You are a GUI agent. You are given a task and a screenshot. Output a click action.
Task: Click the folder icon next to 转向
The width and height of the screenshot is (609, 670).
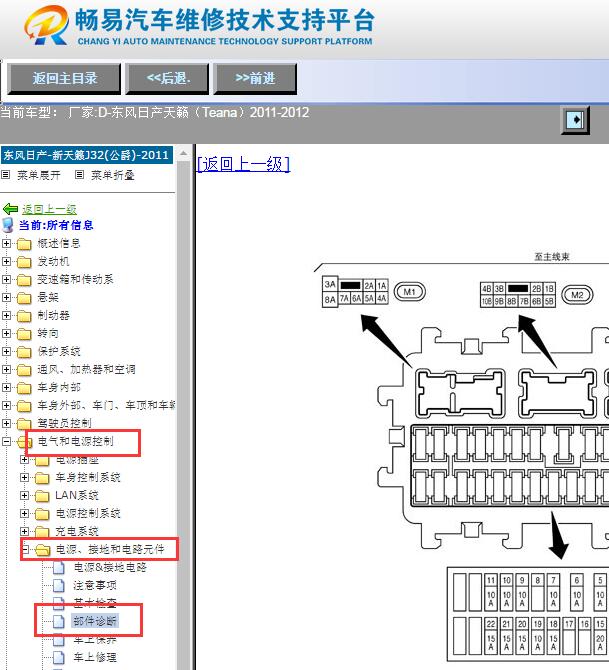point(24,334)
